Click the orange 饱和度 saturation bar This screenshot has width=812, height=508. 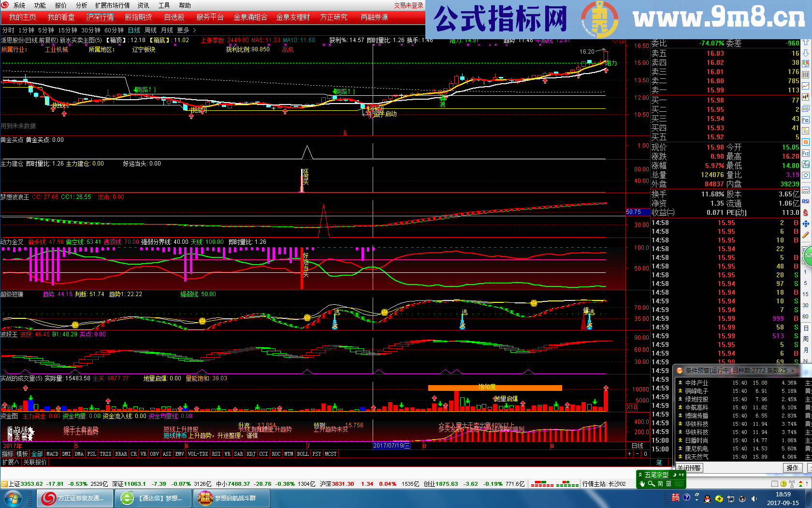point(495,387)
